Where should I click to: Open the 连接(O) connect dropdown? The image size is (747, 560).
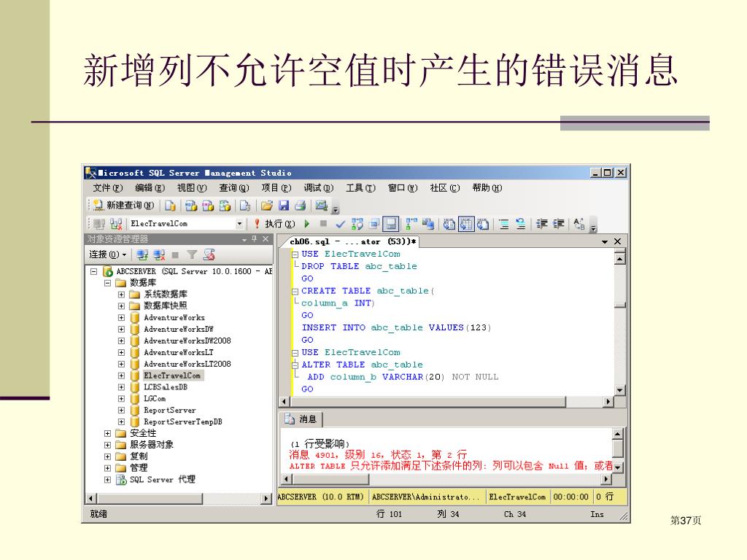(x=108, y=254)
